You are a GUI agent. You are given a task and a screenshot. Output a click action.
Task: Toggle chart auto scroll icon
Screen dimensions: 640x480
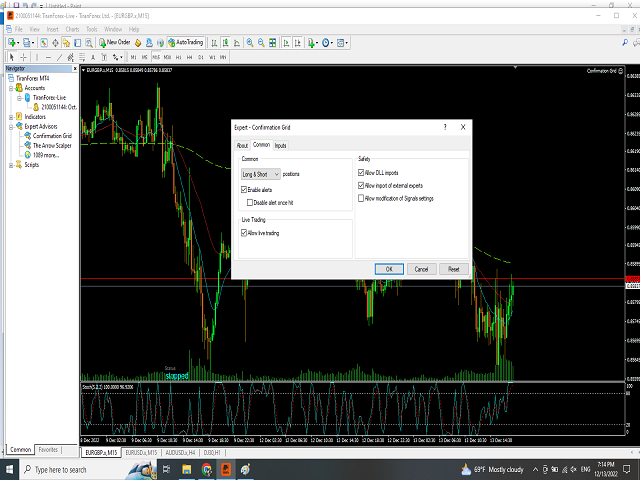coord(287,42)
